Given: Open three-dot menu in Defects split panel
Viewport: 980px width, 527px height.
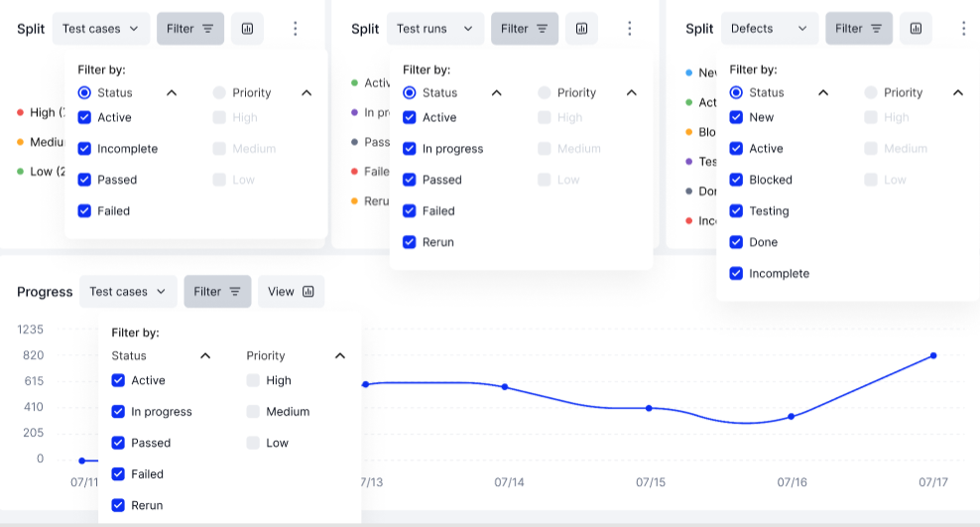Looking at the screenshot, I should click(x=963, y=29).
